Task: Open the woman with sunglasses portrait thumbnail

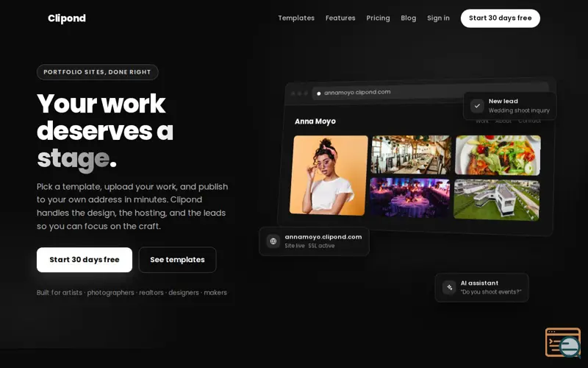Action: click(329, 175)
